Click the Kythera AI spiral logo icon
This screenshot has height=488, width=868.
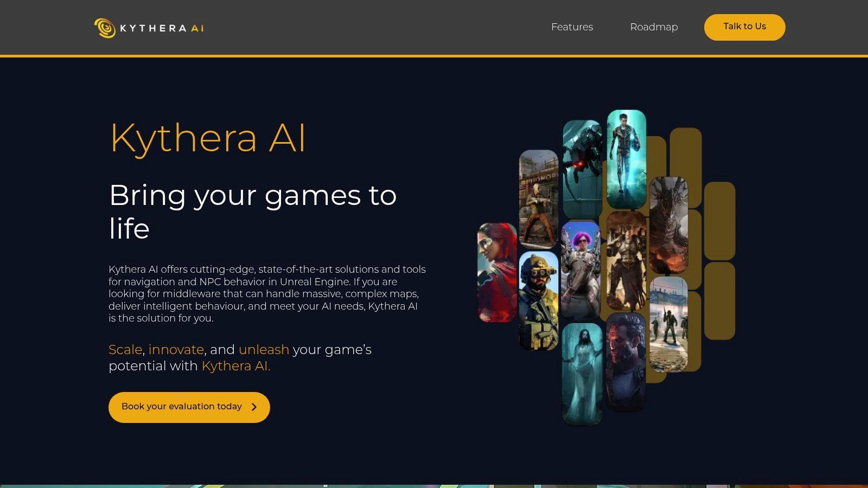[x=105, y=28]
